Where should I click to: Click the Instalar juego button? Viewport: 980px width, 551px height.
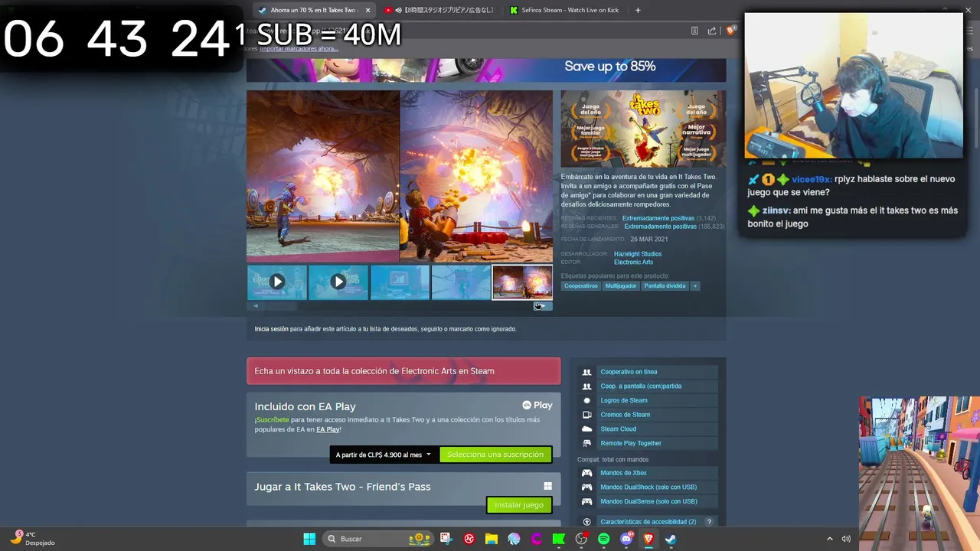[x=519, y=505]
